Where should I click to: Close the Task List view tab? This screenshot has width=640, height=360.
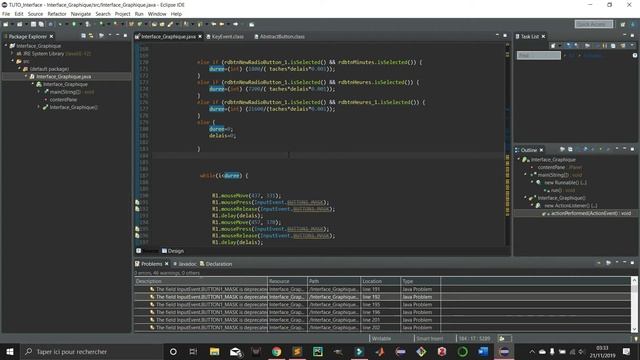click(x=543, y=36)
